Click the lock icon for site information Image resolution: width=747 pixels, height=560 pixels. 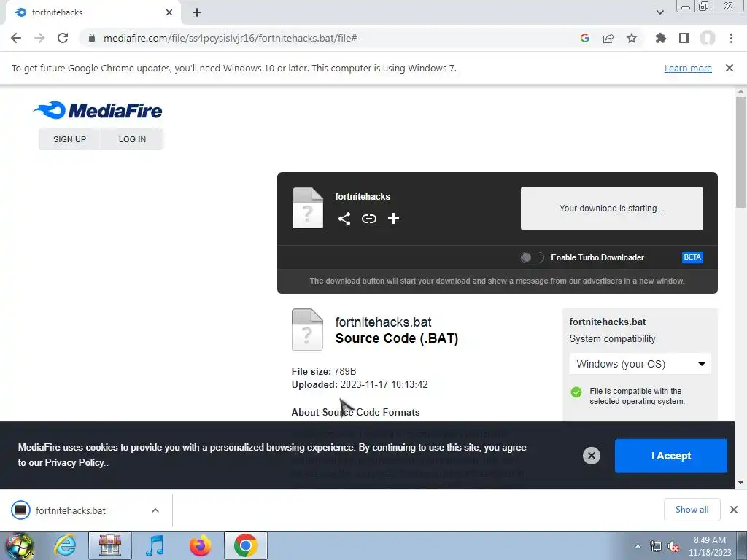pos(91,38)
